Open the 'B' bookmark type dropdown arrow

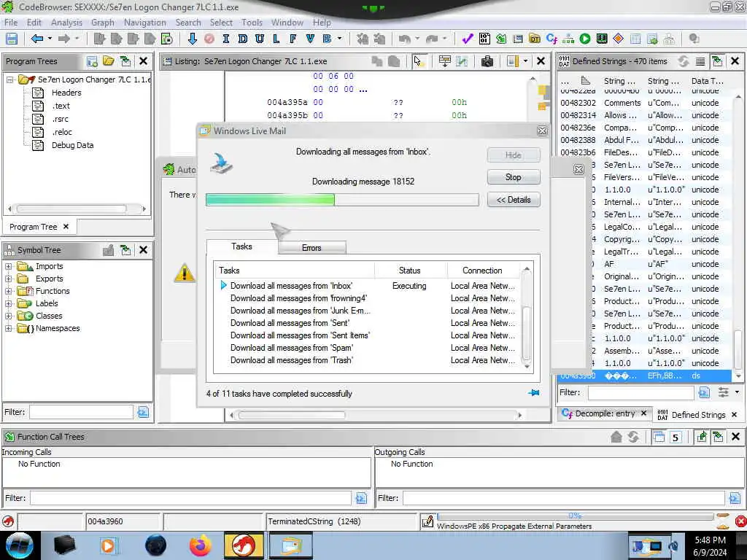(x=339, y=39)
